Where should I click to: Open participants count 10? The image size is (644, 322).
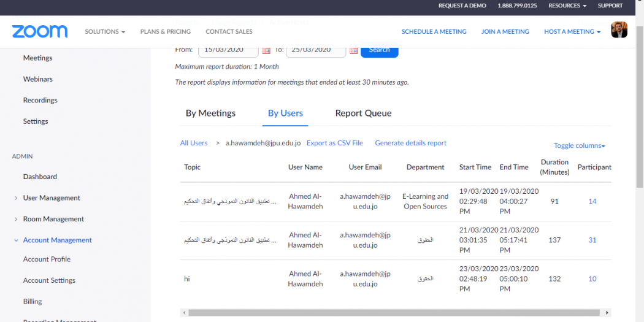tap(592, 278)
